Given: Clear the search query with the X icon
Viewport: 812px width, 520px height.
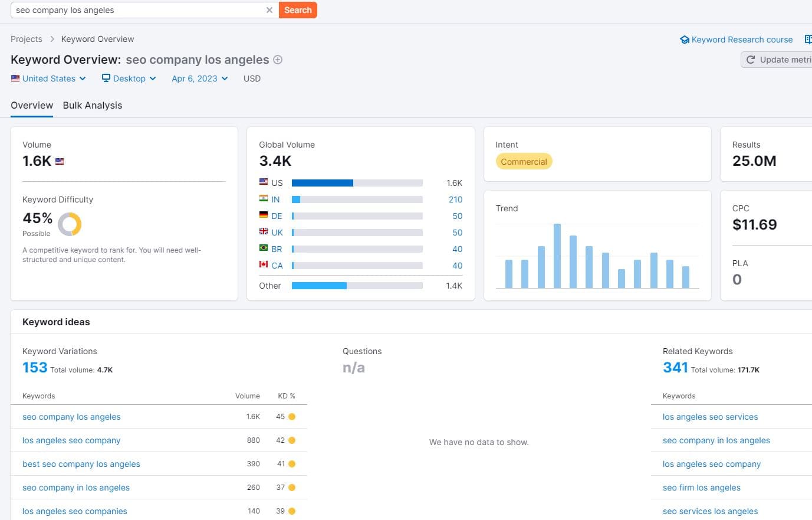Looking at the screenshot, I should click(269, 10).
